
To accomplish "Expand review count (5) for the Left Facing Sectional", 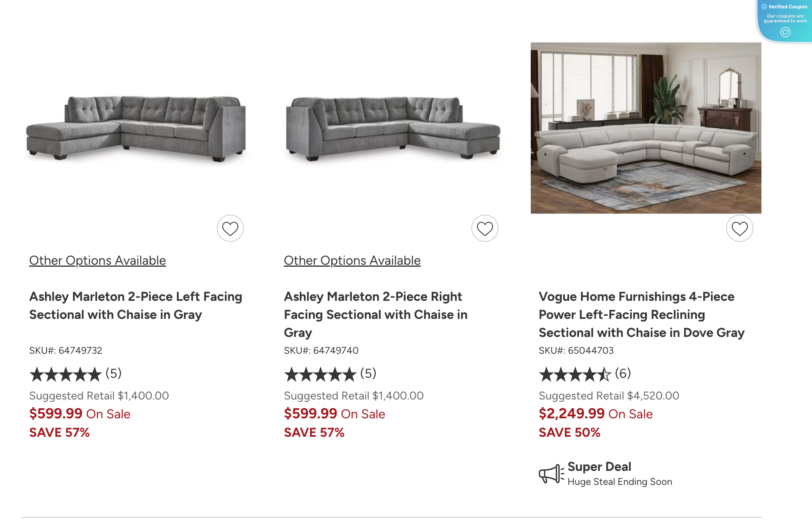I will pyautogui.click(x=112, y=373).
